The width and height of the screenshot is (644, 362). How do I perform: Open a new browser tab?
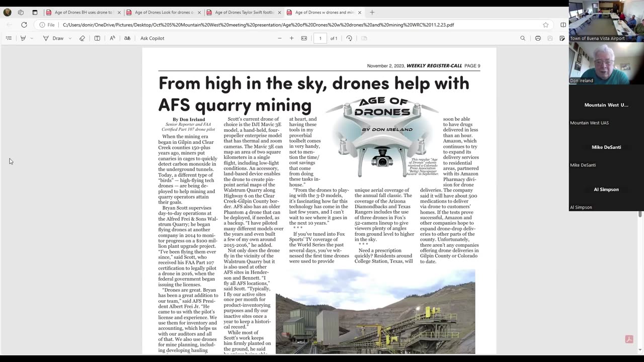click(372, 12)
